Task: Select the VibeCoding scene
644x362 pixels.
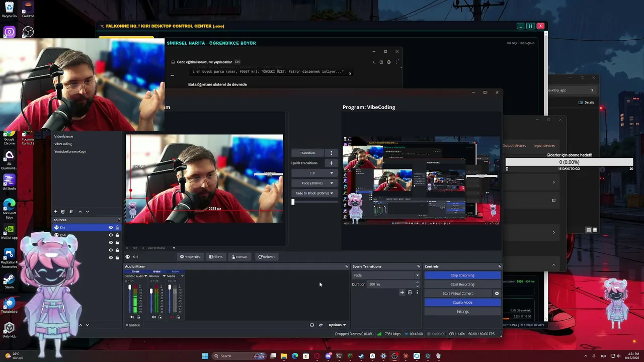Action: click(63, 144)
